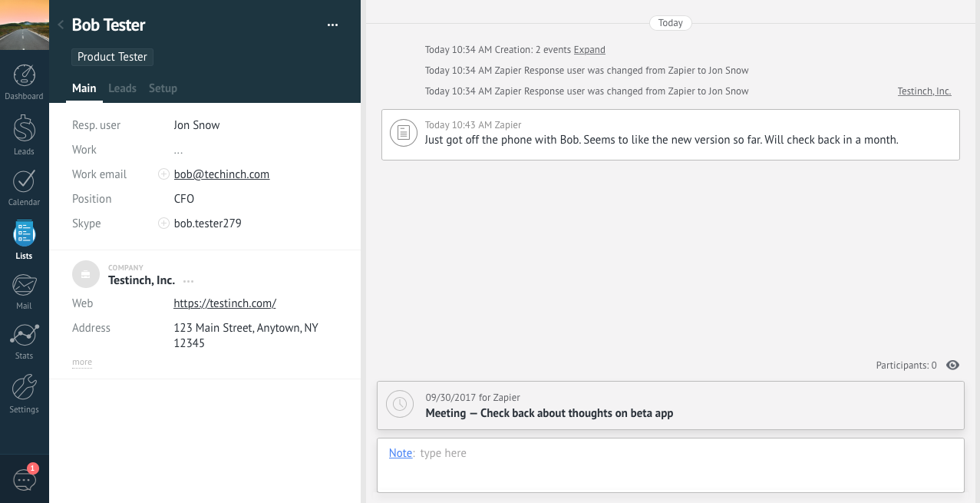The image size is (980, 503).
Task: Click the Skype value bob.tester279
Action: point(208,223)
